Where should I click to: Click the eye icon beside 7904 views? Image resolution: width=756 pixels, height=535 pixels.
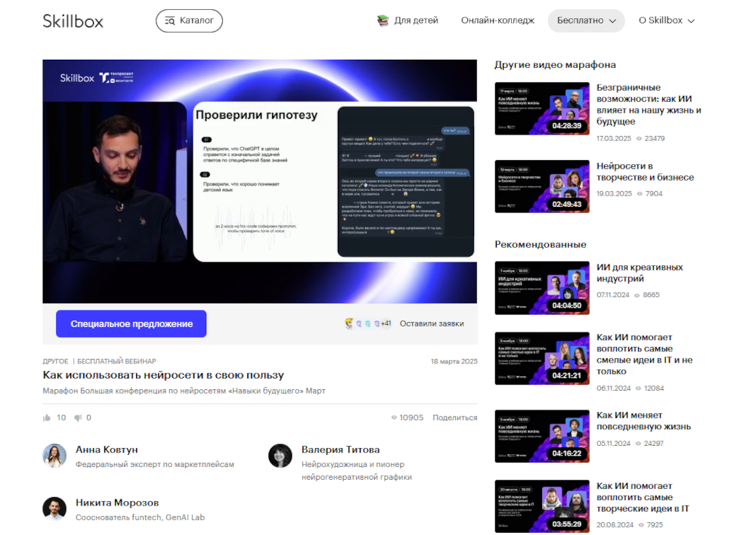pos(640,193)
